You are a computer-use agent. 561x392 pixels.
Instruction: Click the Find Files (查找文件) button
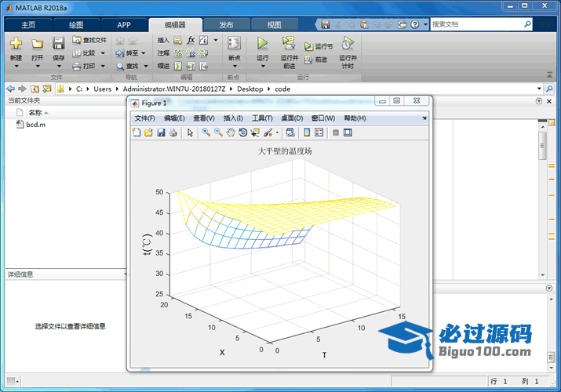89,40
